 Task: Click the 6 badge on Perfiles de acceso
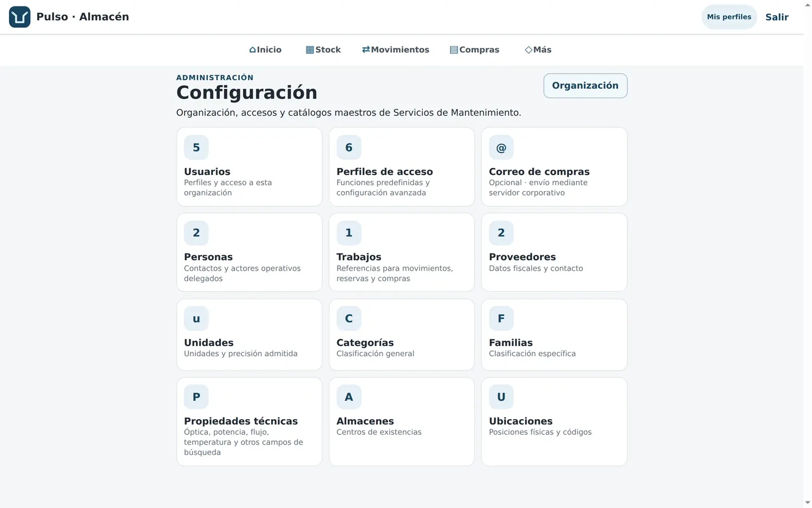point(349,147)
